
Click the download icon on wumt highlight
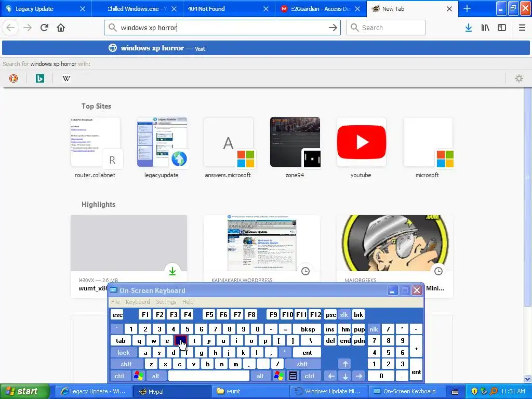click(172, 271)
